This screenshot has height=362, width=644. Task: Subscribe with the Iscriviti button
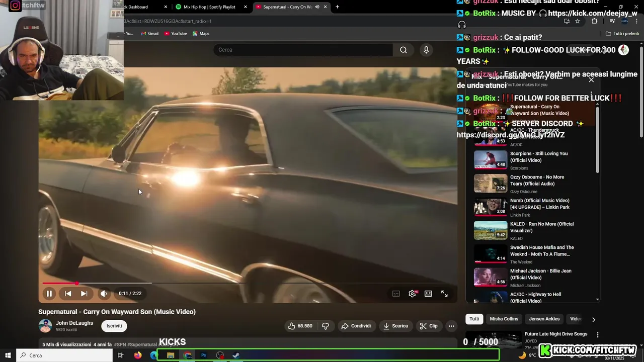114,326
